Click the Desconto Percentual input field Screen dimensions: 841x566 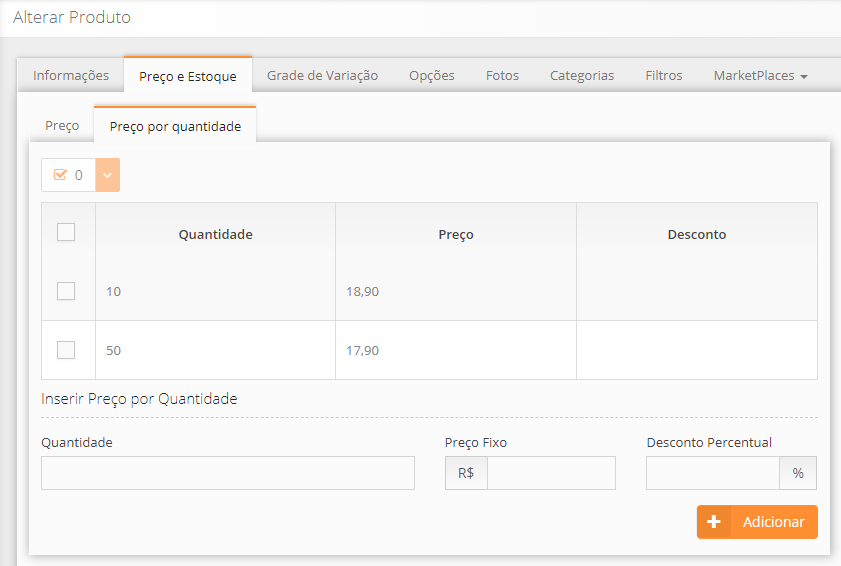(712, 473)
